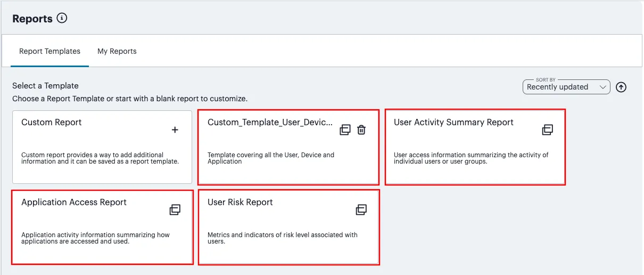Delete the Custom_Template_User_Devic... template via trash icon

pos(361,130)
